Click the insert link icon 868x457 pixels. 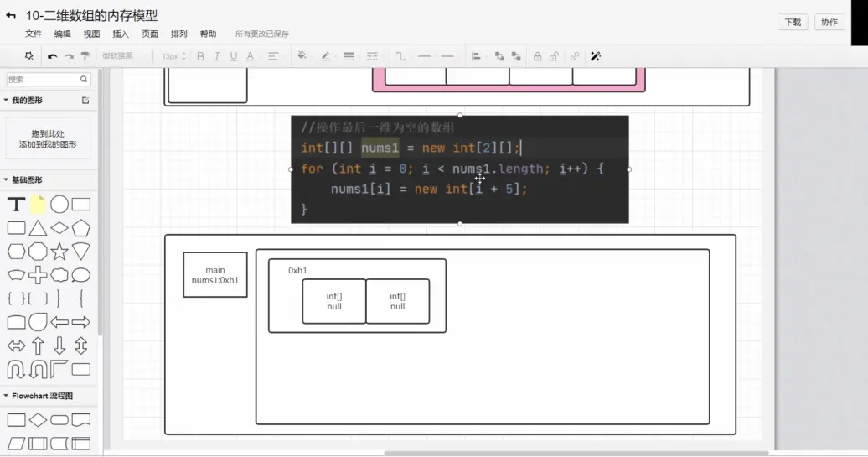(x=575, y=56)
